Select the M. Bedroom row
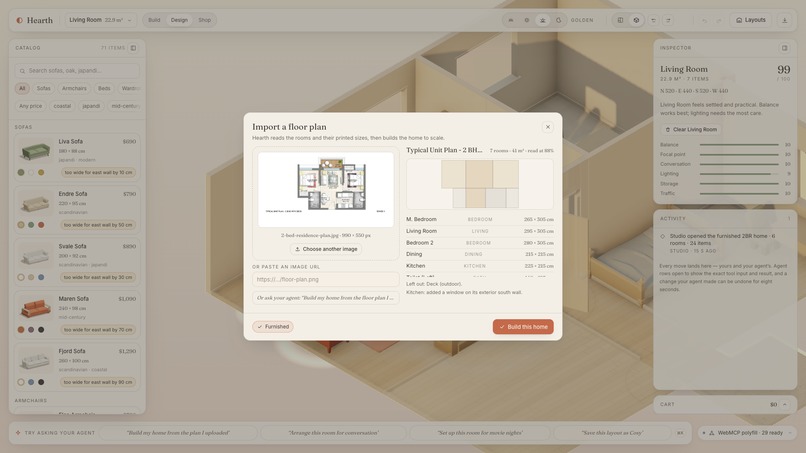The height and width of the screenshot is (453, 806). [480, 219]
